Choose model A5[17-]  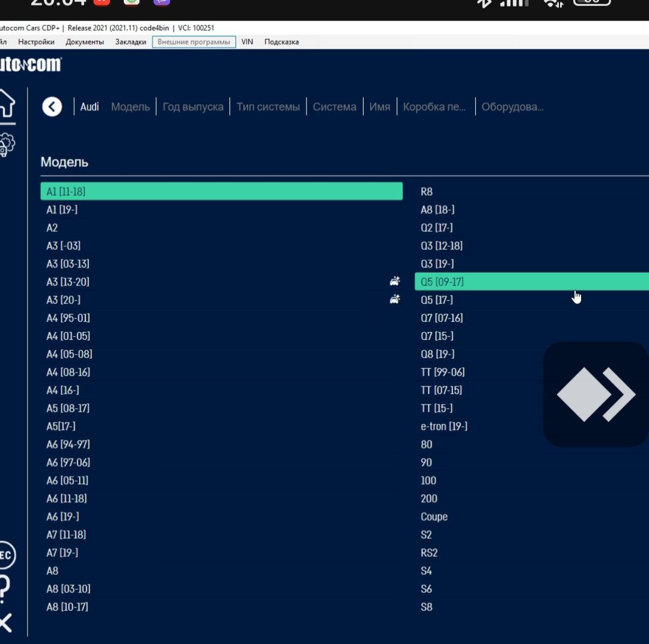(x=221, y=426)
